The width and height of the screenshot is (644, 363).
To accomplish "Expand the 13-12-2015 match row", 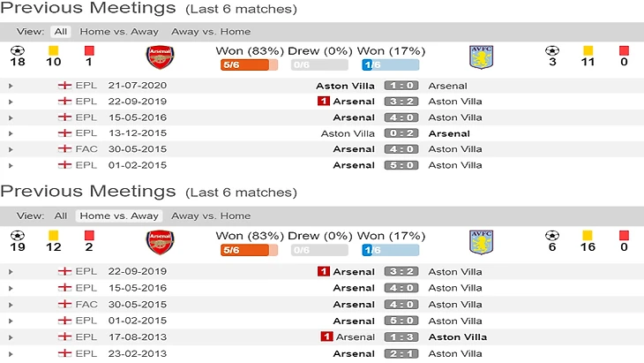I will (11, 133).
